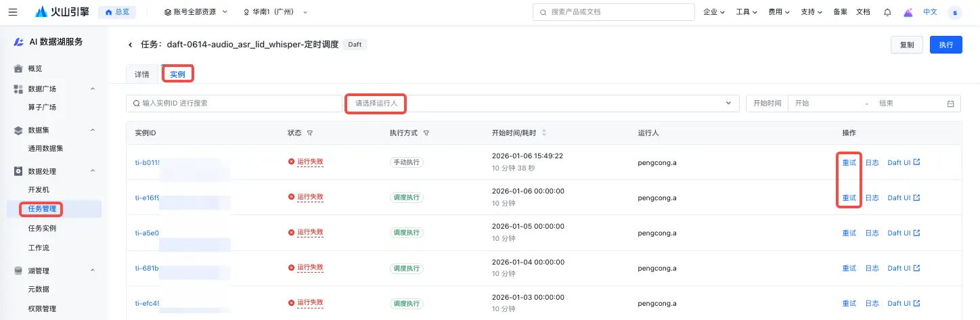Click 重试 in the 15:49:22 row
This screenshot has width=980, height=320.
[849, 162]
